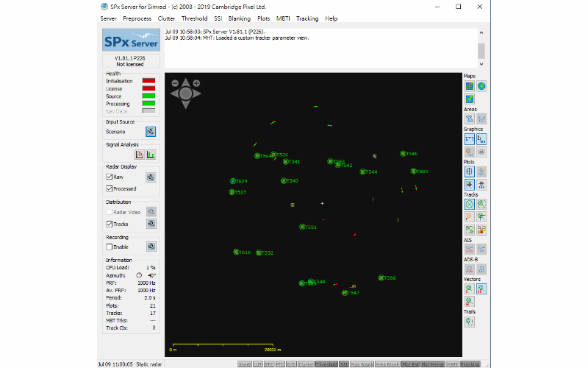Toggle Map Blank in the status bar
This screenshot has width=588, height=368.
pos(362,364)
